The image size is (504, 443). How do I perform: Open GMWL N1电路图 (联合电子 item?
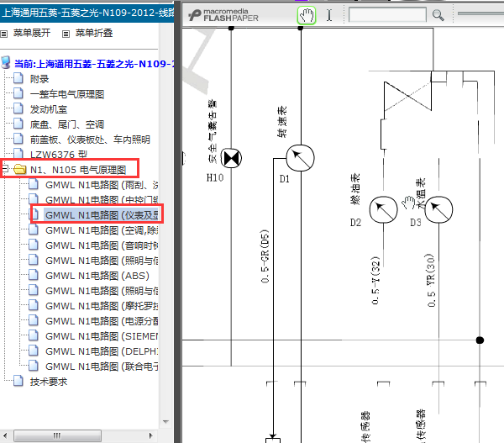click(x=102, y=367)
